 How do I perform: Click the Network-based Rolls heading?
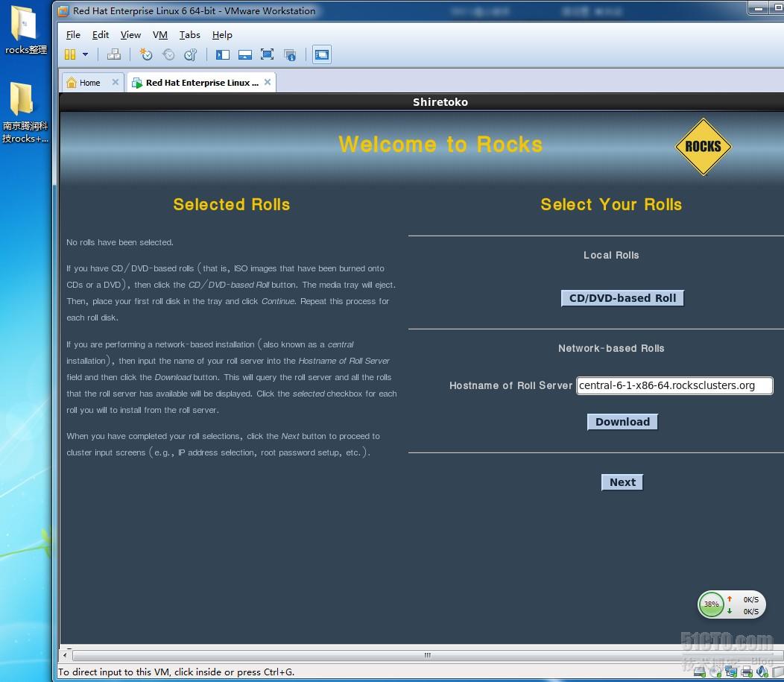611,349
